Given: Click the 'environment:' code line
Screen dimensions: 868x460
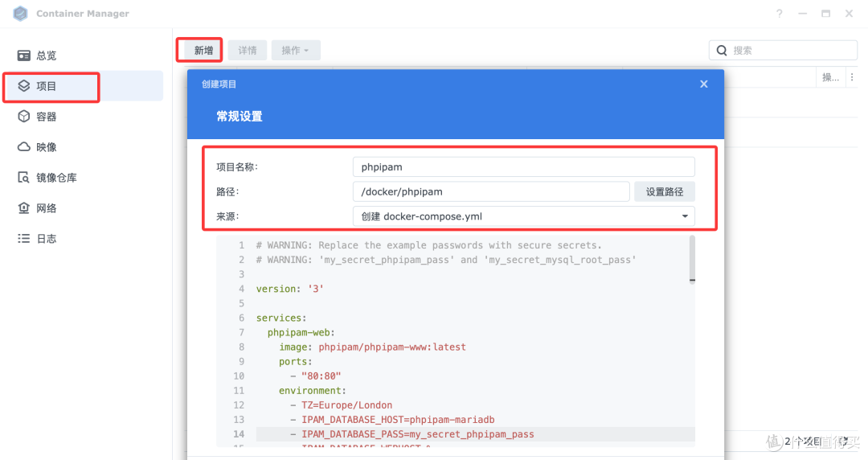Looking at the screenshot, I should click(312, 391).
